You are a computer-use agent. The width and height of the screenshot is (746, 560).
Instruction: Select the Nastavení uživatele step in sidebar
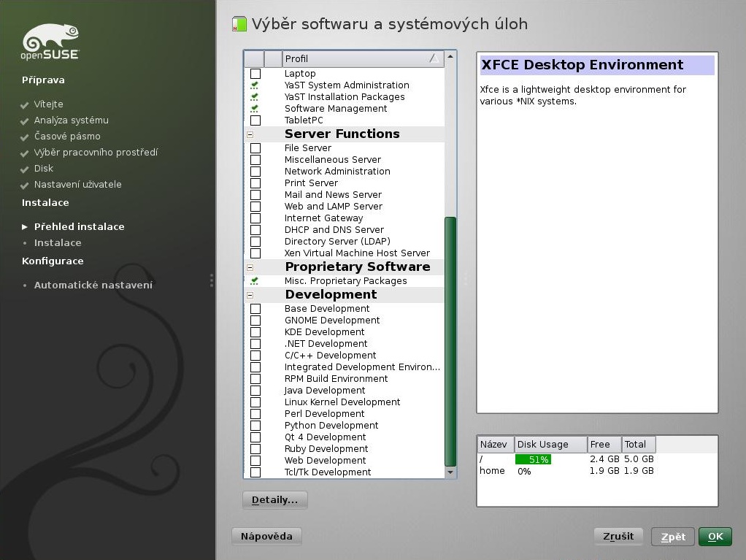77,185
